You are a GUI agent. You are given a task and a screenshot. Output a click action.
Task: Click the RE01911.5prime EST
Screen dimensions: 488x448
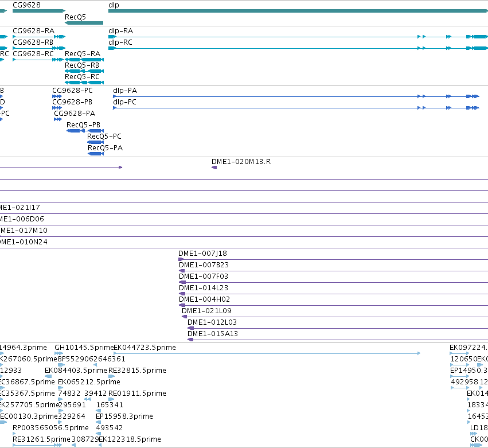111,399
